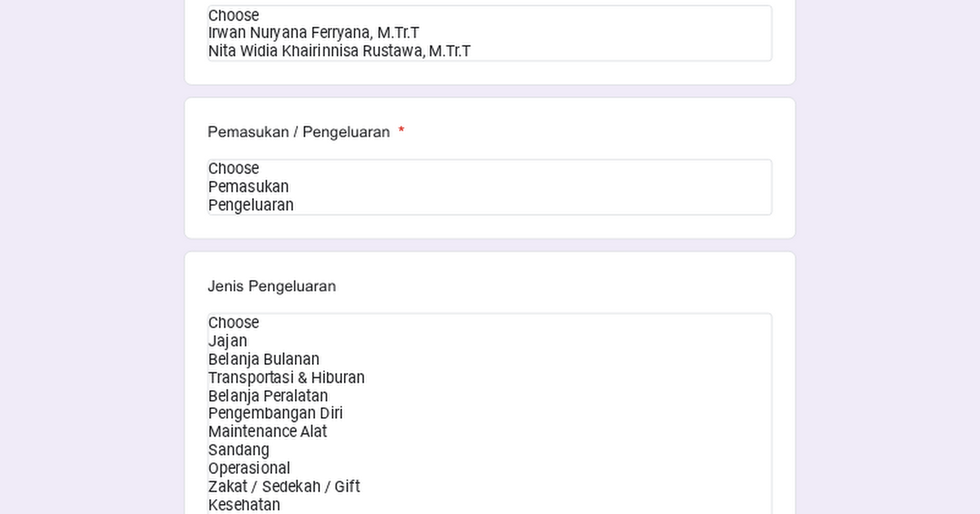Image resolution: width=980 pixels, height=514 pixels.
Task: Select "Belanja Bulanan" from Jenis Pengeluaran
Action: point(263,359)
